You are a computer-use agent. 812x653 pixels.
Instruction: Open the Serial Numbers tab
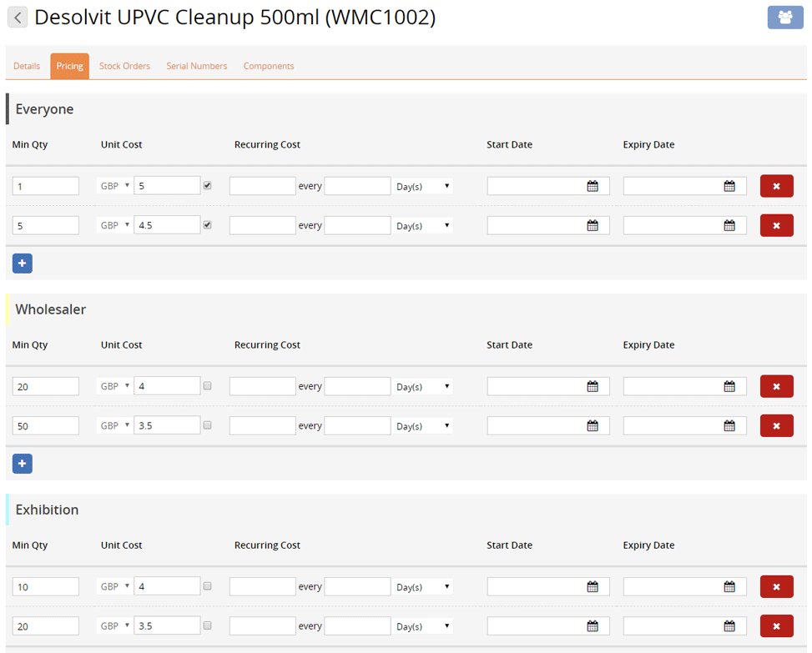pos(197,66)
